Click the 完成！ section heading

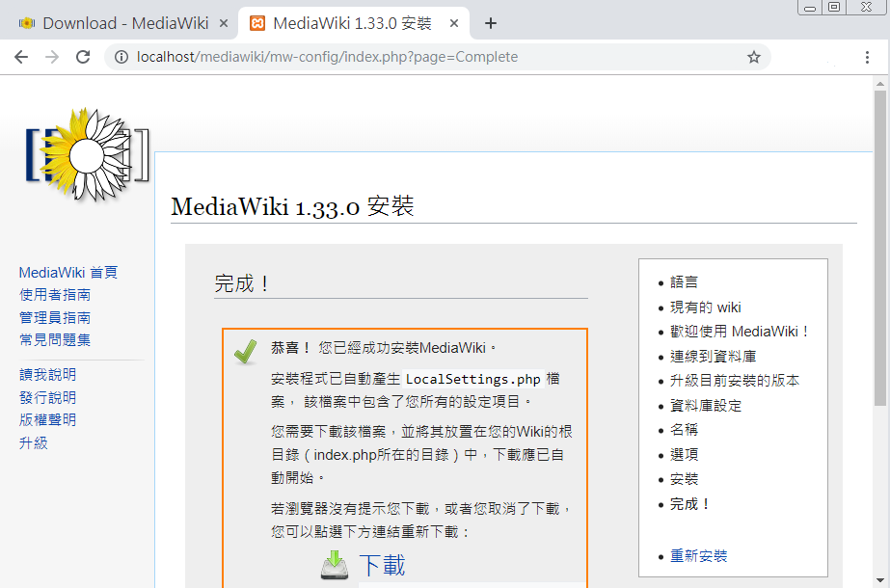coord(242,283)
